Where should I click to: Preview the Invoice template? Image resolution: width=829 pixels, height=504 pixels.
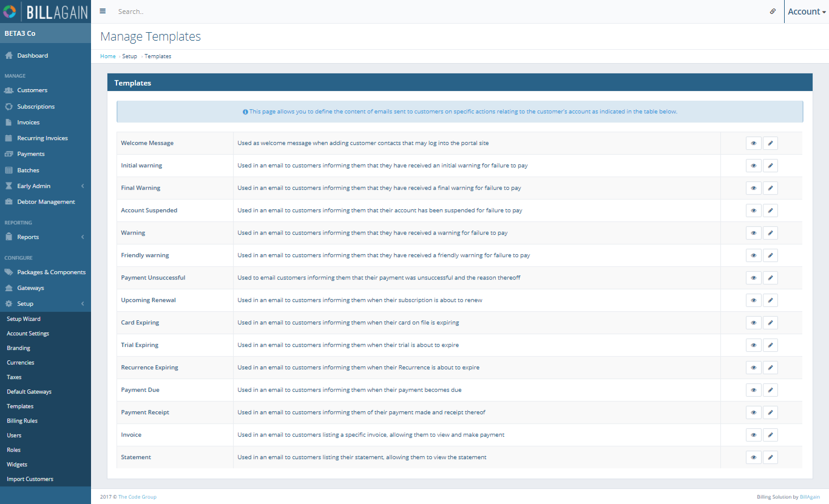[x=753, y=435]
